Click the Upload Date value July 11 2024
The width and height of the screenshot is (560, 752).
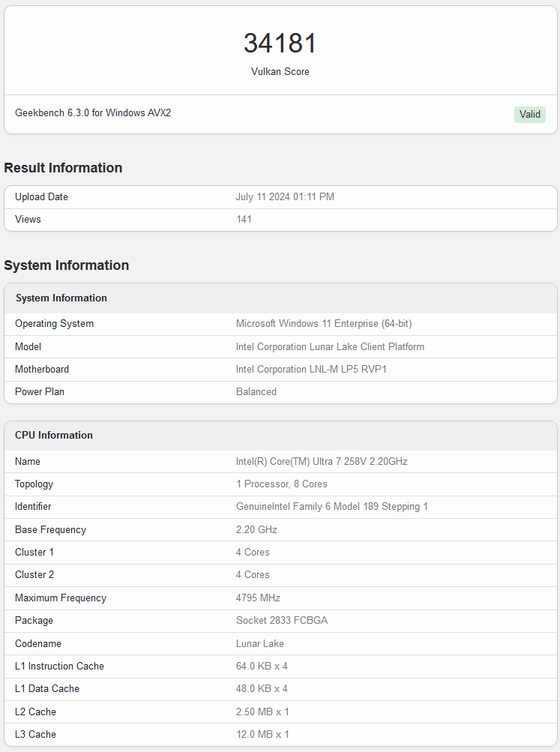coord(285,197)
